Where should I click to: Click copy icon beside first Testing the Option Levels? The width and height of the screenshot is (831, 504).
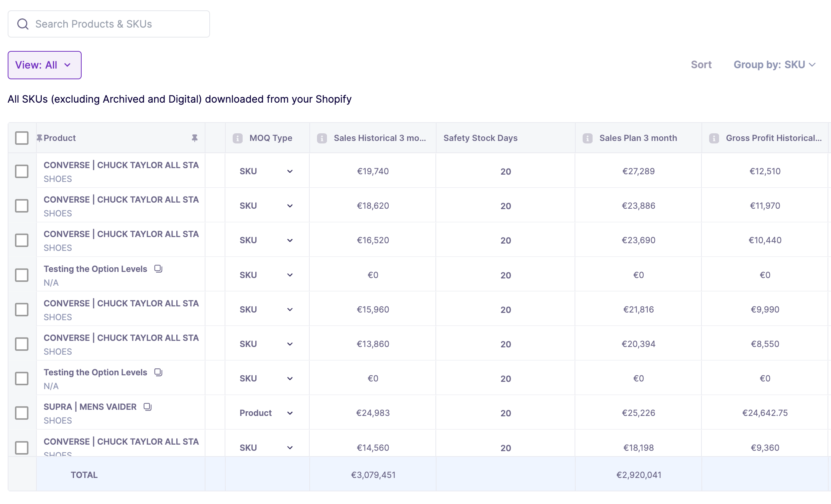[x=158, y=269]
